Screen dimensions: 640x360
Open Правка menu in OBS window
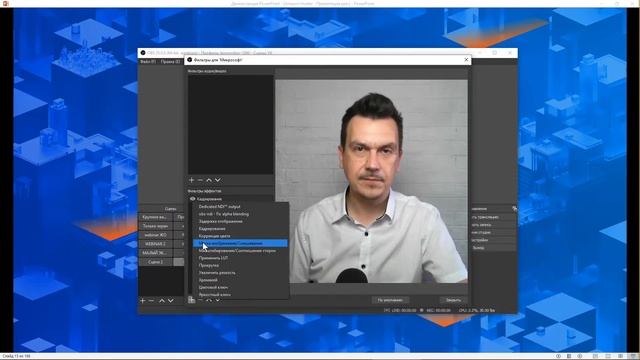pyautogui.click(x=170, y=62)
